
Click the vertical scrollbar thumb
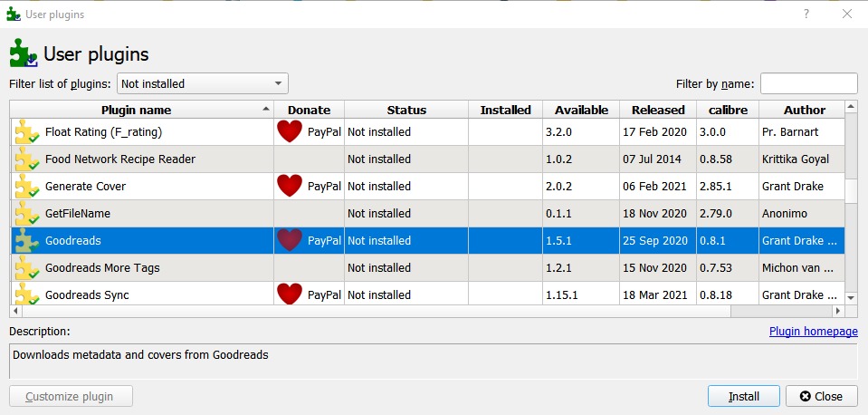click(x=852, y=190)
